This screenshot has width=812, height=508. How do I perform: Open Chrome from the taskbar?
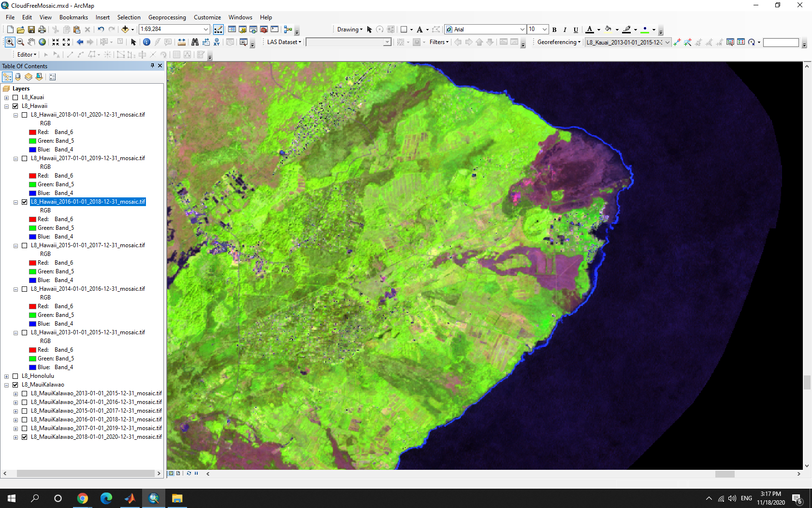(x=83, y=498)
